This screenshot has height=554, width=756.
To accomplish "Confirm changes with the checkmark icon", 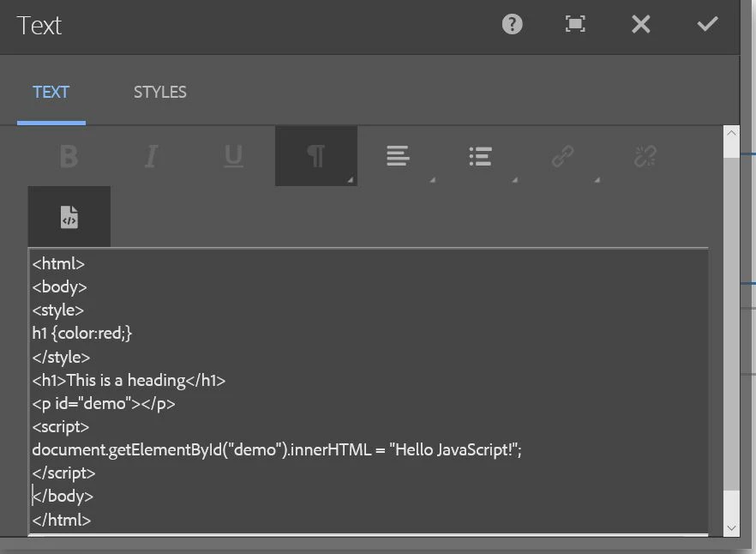I will pos(707,24).
